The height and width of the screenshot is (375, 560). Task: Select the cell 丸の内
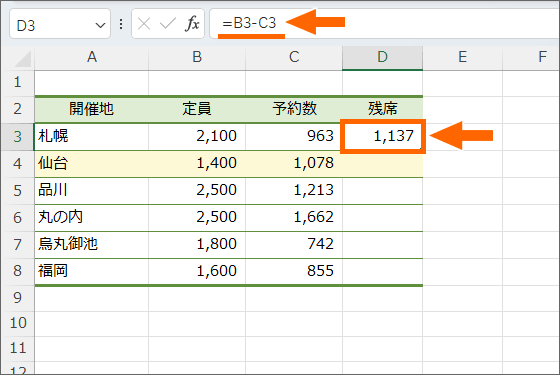(x=92, y=218)
